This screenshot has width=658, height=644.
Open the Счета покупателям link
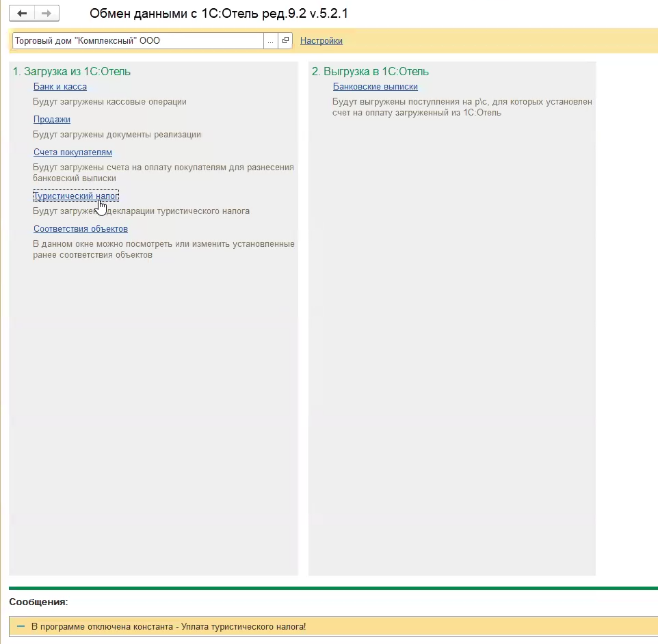click(x=73, y=152)
